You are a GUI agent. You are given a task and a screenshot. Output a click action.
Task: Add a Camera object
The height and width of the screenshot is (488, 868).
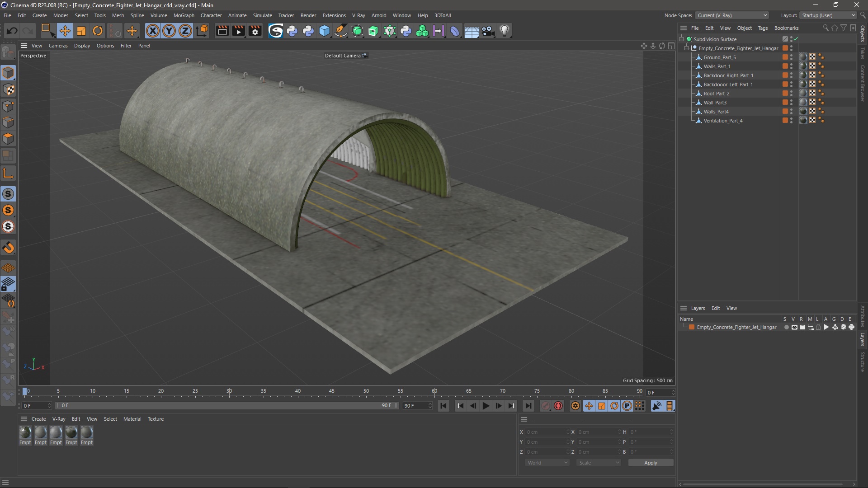tap(488, 31)
